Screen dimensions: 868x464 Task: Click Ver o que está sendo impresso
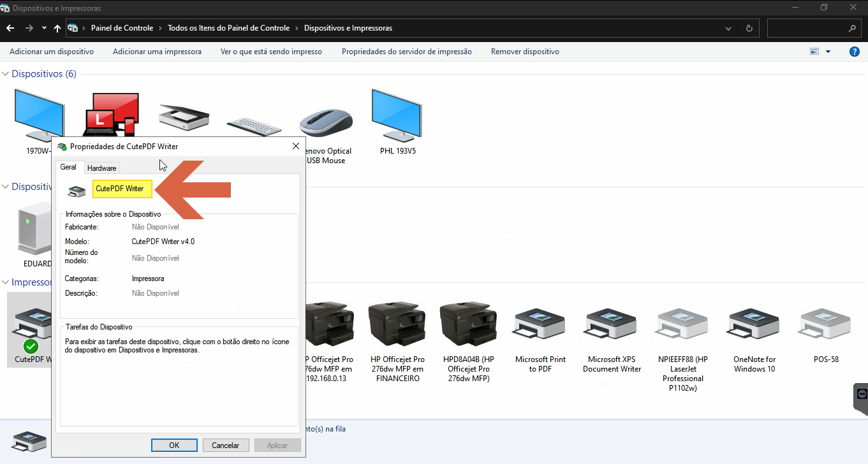coord(271,52)
